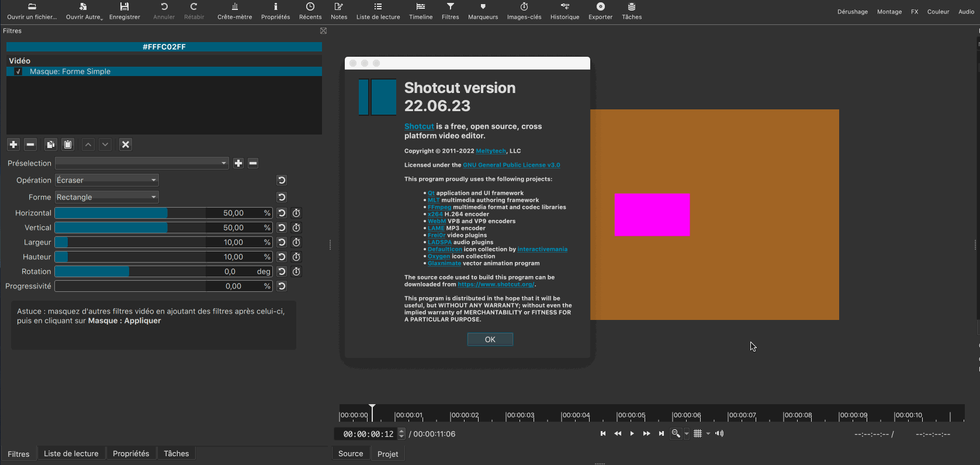The height and width of the screenshot is (465, 980).
Task: Switch to the Liste de lecture bottom tab
Action: 71,453
